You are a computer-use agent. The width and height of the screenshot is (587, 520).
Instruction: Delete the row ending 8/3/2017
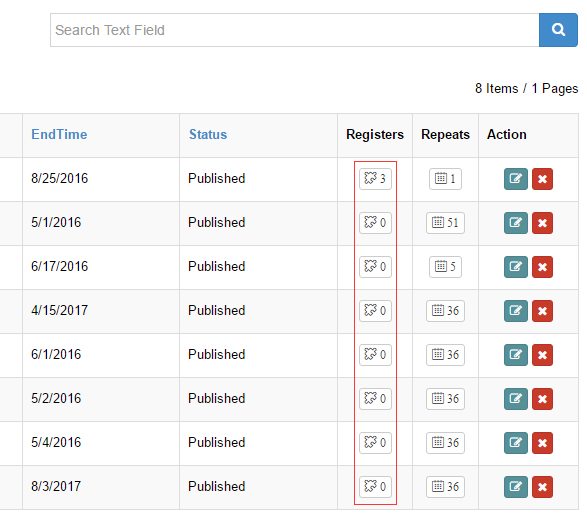click(542, 487)
